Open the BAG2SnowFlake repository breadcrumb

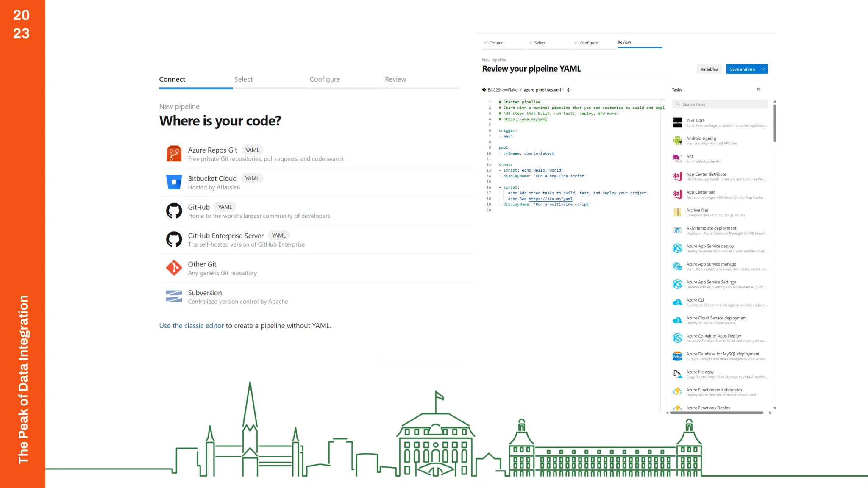502,90
